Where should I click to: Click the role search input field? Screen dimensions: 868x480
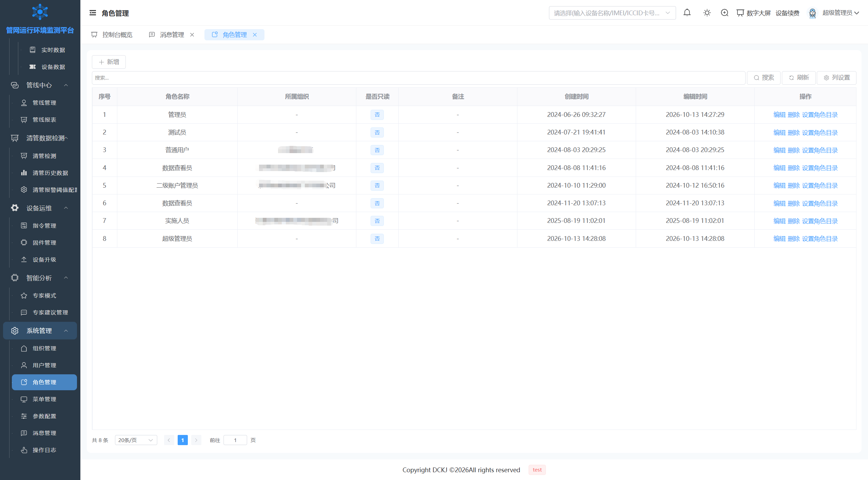click(418, 78)
